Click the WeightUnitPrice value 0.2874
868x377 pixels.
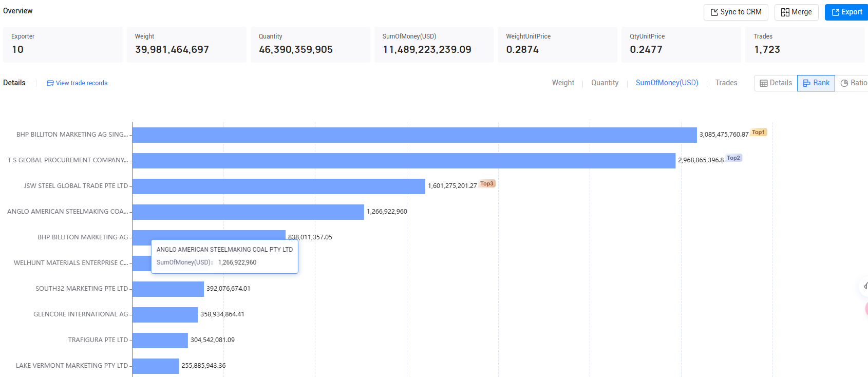coord(522,50)
